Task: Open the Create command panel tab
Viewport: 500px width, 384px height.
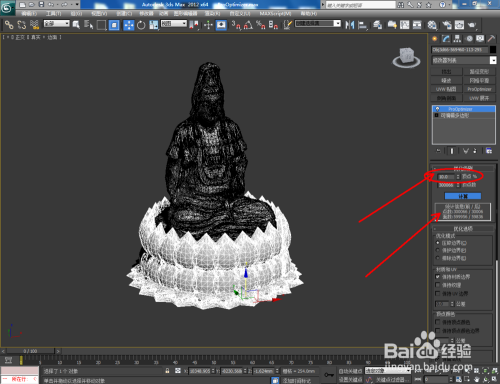Action: click(x=435, y=39)
